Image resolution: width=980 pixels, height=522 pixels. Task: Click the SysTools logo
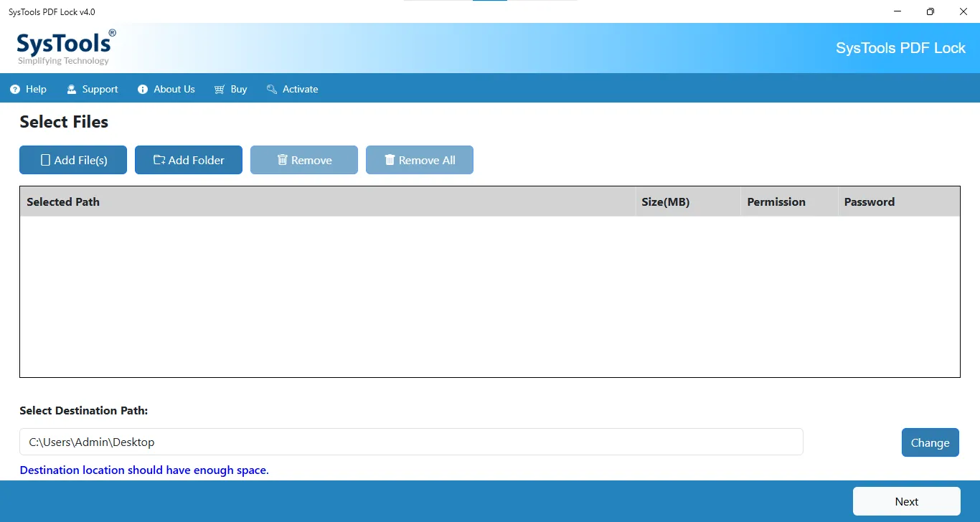tap(66, 47)
